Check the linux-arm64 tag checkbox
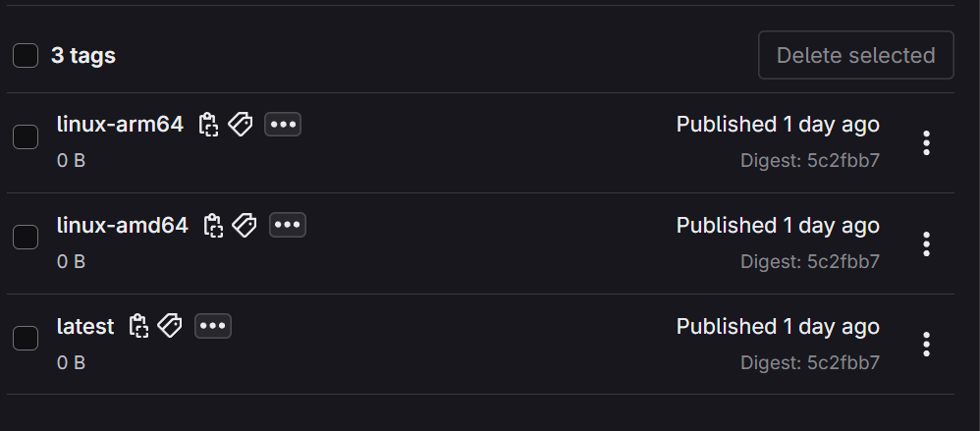The image size is (980, 431). click(26, 137)
